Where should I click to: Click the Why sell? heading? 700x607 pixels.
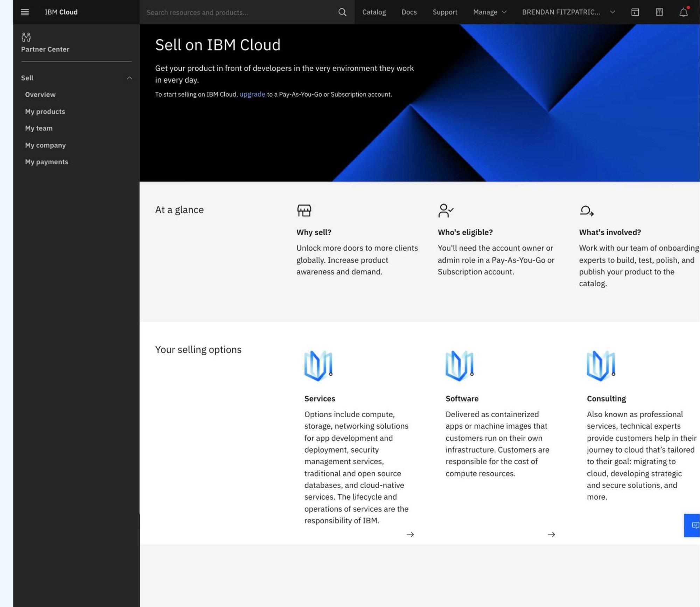click(x=314, y=232)
